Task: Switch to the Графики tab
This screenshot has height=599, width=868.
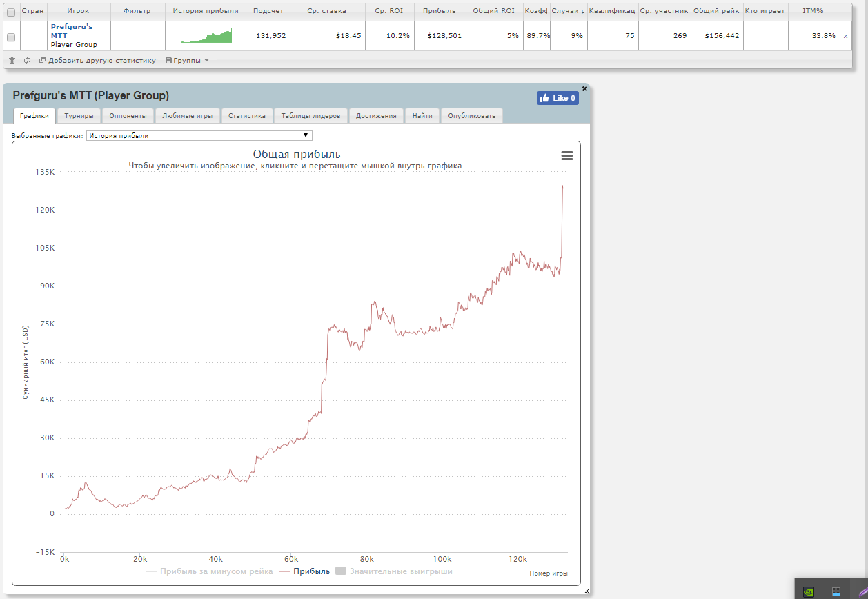Action: click(x=34, y=115)
